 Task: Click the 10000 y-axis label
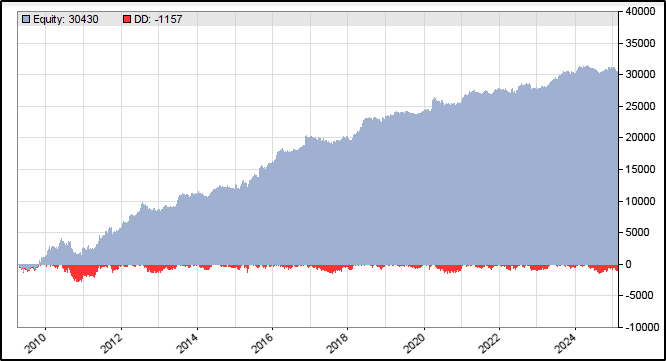(x=641, y=201)
